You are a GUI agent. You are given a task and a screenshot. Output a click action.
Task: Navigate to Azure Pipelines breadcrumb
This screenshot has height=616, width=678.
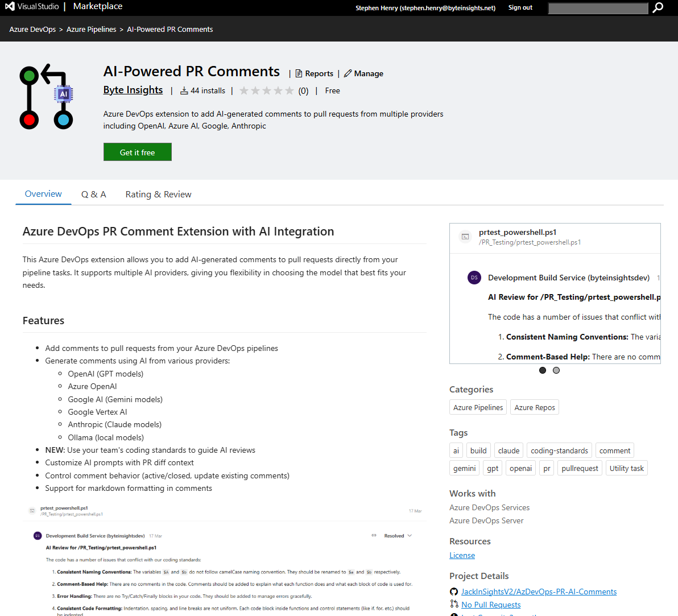pyautogui.click(x=91, y=29)
